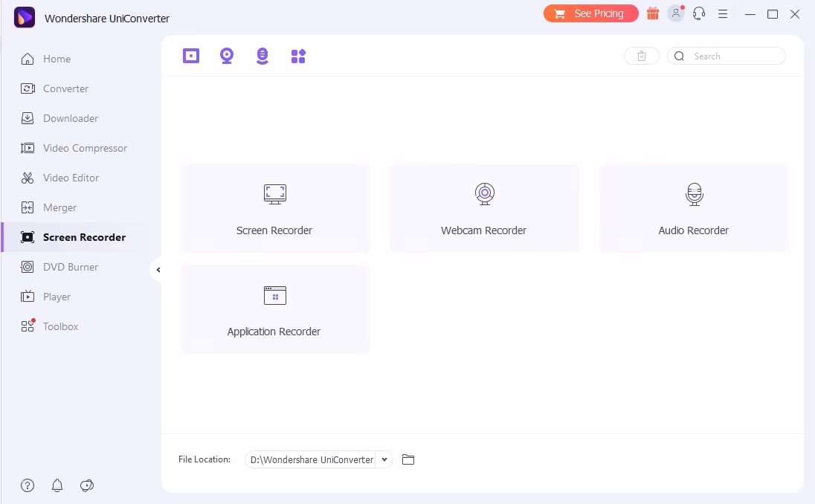Image resolution: width=815 pixels, height=504 pixels.
Task: Click the Wondershare UniConverter logo icon
Action: click(25, 17)
